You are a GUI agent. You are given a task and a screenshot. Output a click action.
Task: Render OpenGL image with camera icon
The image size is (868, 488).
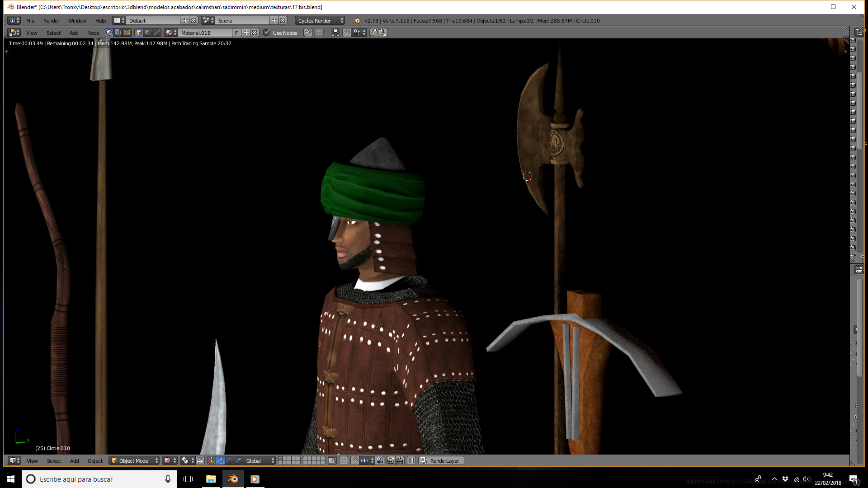(391, 460)
